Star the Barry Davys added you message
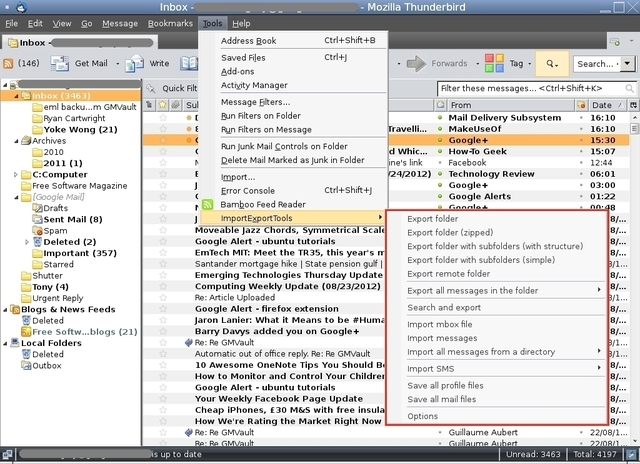640x464 pixels. click(163, 331)
